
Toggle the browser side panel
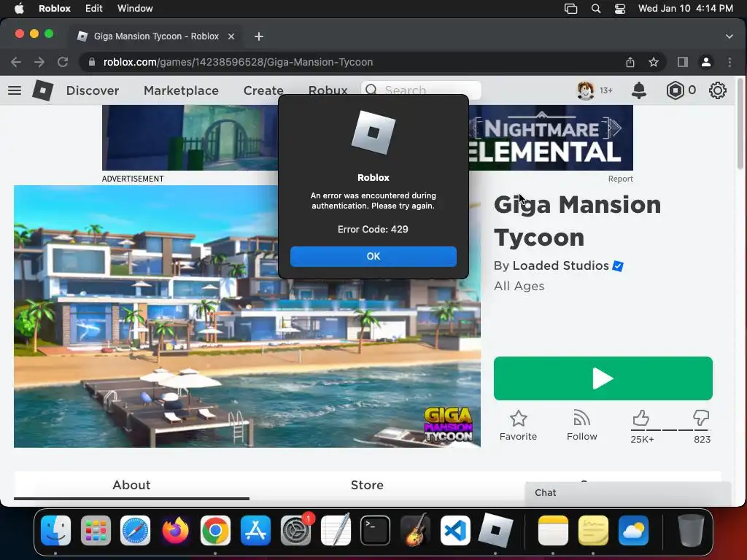coord(683,62)
